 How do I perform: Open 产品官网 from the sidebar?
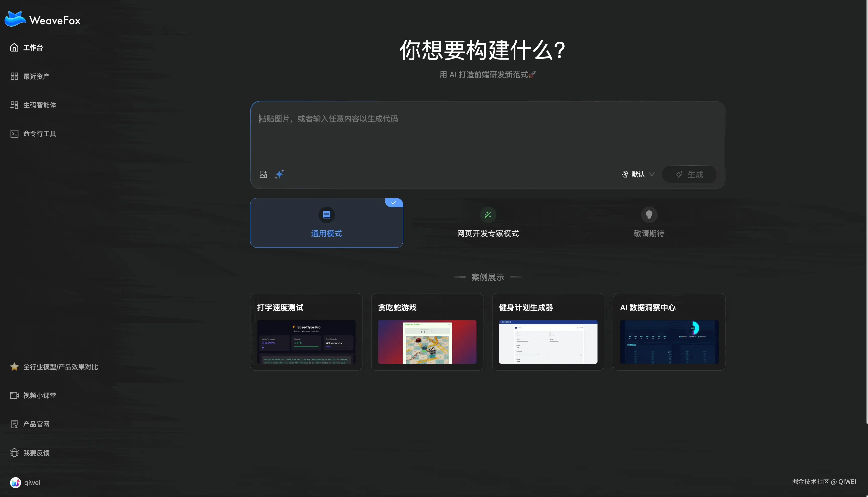[36, 424]
